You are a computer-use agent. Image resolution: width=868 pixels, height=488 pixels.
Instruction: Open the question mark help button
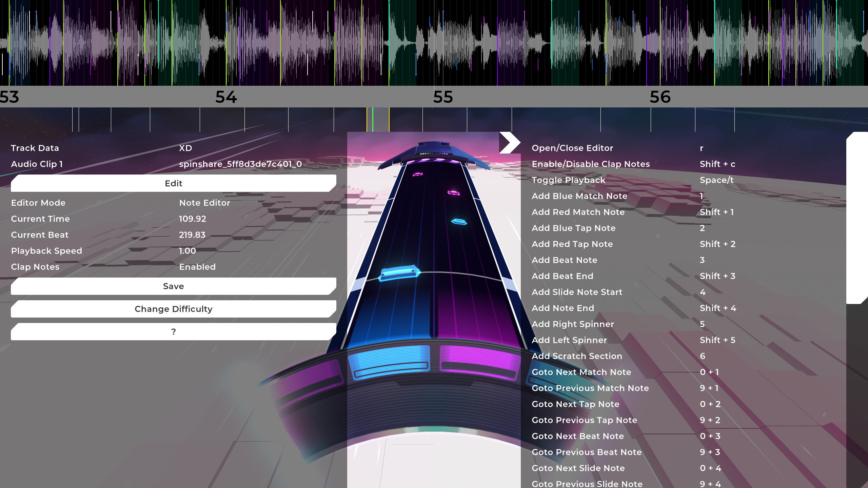pos(174,332)
